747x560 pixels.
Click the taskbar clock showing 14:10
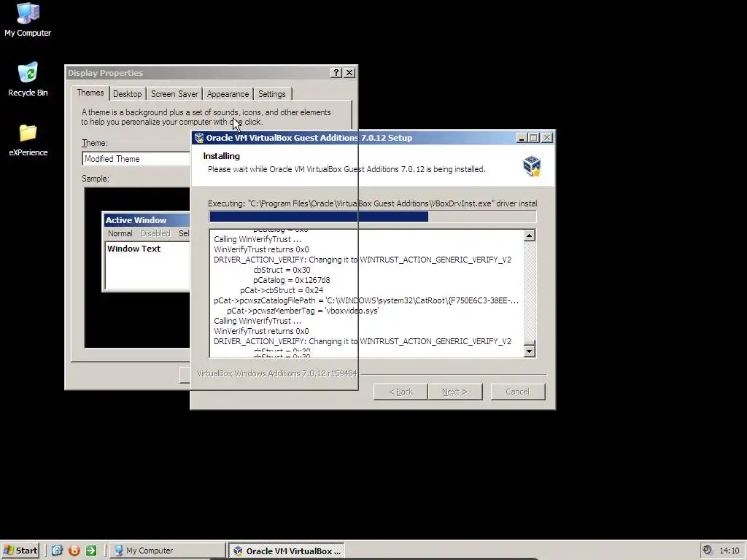click(729, 551)
